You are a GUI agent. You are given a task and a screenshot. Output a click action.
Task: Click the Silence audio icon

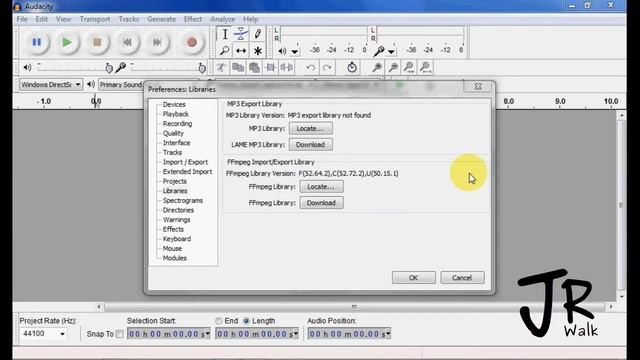tap(287, 67)
